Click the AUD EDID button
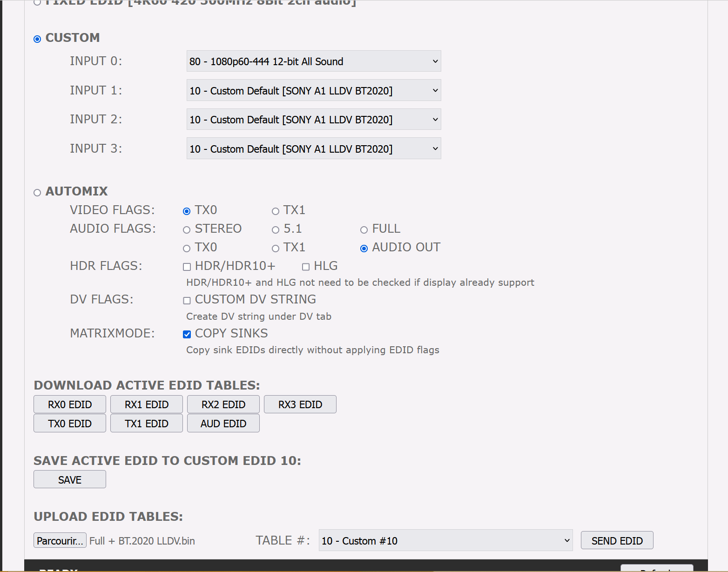Screen dimensions: 728x572 point(223,424)
